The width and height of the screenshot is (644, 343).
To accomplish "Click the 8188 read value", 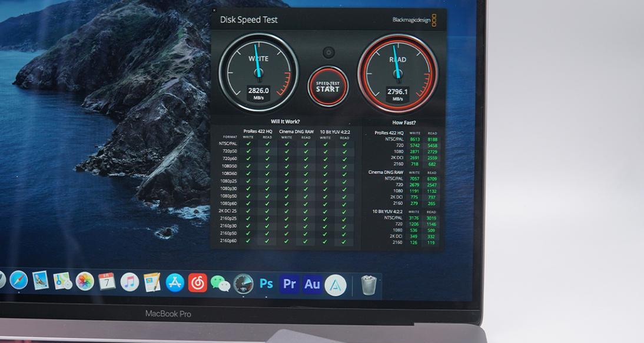I will point(432,139).
